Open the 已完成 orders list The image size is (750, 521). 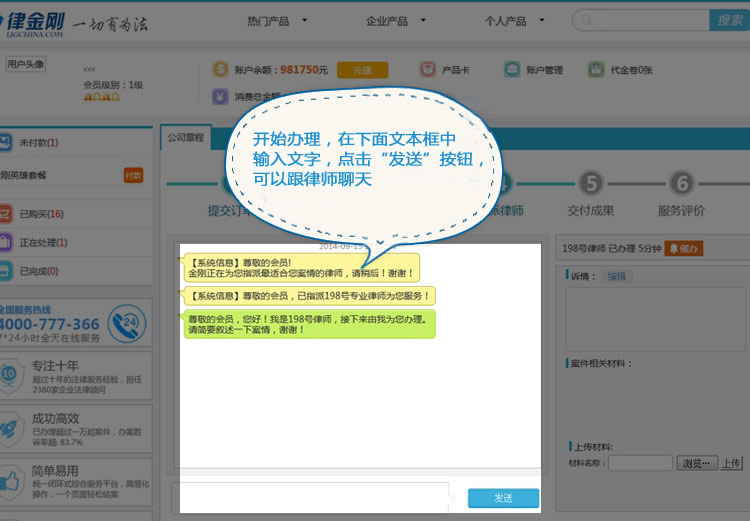pyautogui.click(x=38, y=270)
